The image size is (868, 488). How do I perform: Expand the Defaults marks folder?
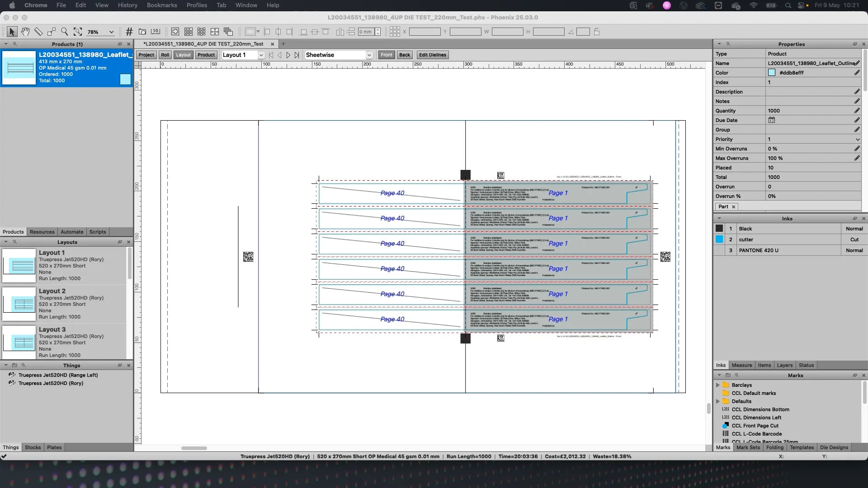point(718,401)
